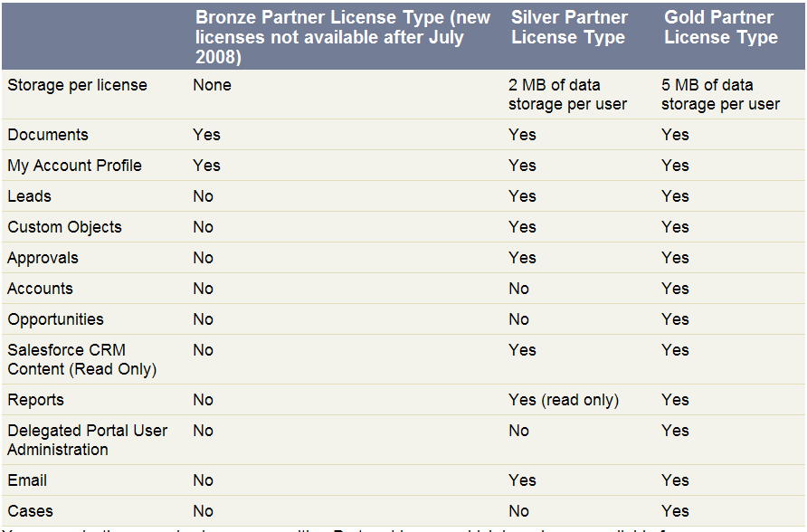Image resolution: width=807 pixels, height=532 pixels.
Task: Select the Storage per license row label
Action: [77, 85]
